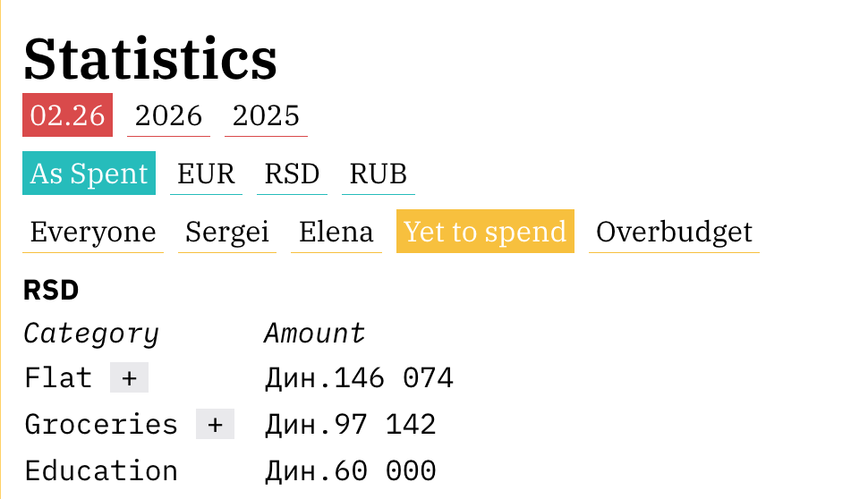Select the Yet to spend filter

[x=485, y=232]
